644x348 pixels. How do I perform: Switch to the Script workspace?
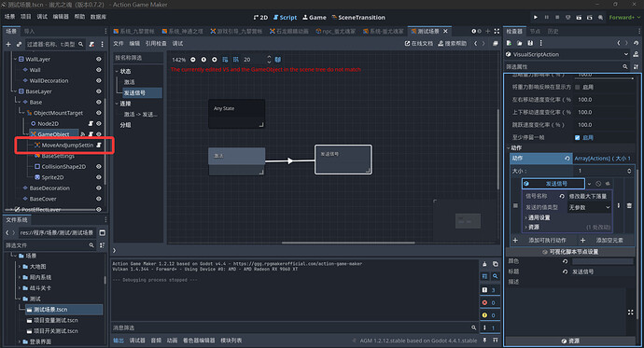(x=285, y=17)
